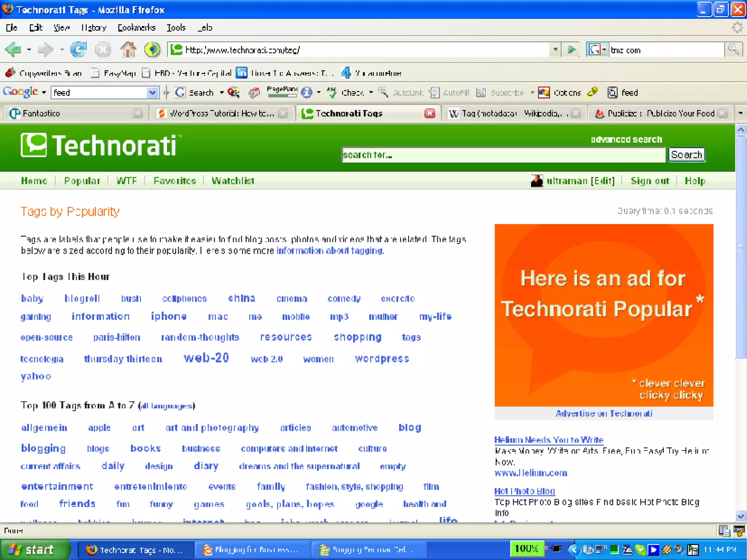Open the list-all-tabs dropdown arrow
This screenshot has width=747, height=560.
(x=740, y=113)
